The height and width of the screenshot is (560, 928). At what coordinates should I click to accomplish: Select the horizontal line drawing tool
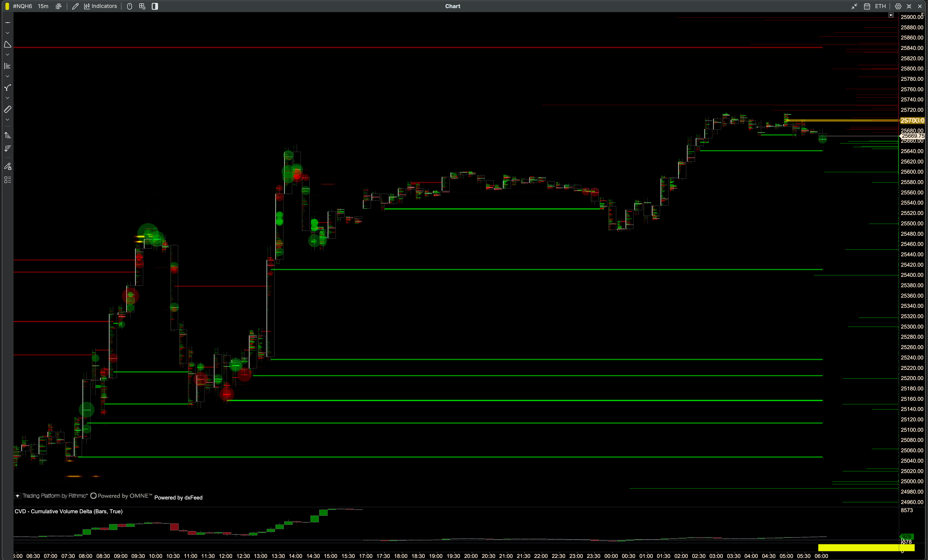point(7,23)
